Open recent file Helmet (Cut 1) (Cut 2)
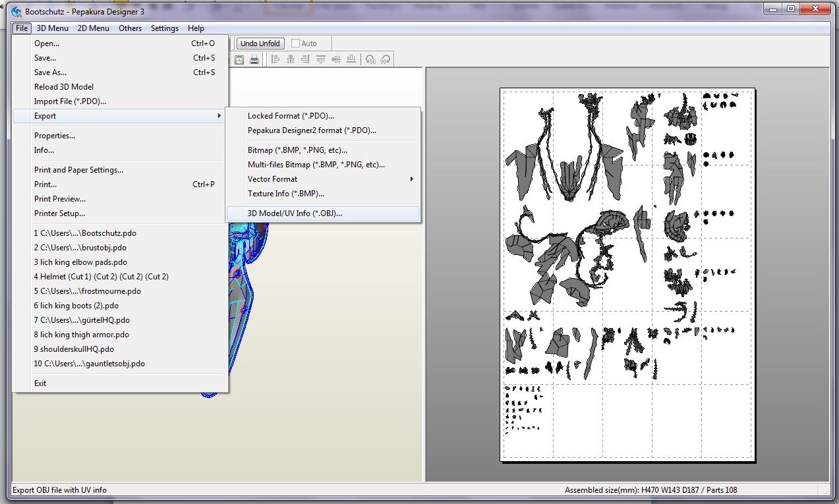Viewport: 839px width, 504px height. (121, 277)
